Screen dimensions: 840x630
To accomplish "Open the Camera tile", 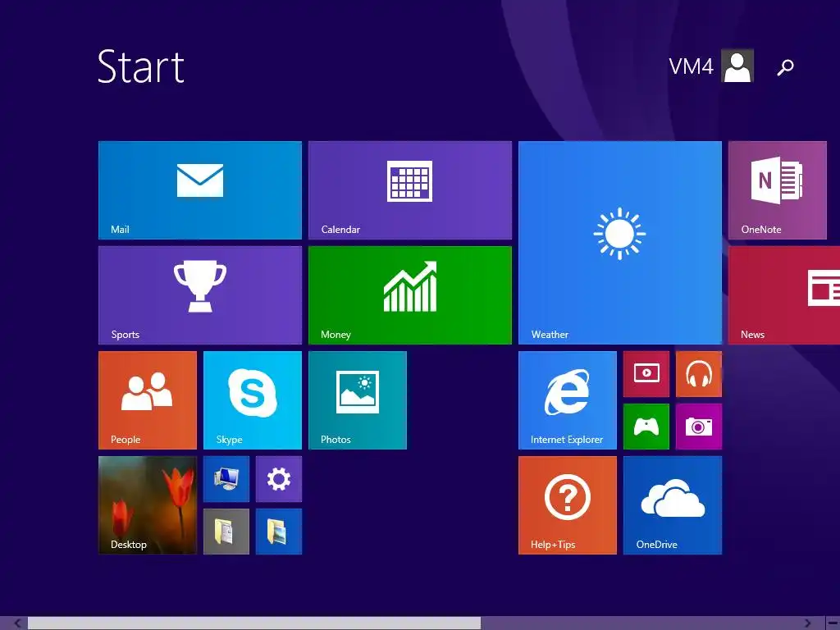I will pyautogui.click(x=699, y=427).
